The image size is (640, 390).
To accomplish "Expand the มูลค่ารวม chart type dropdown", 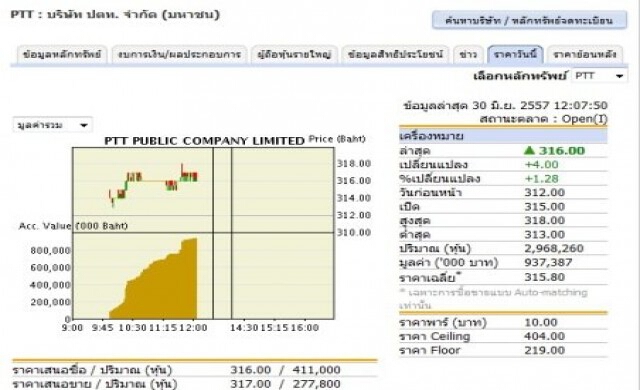I will click(x=53, y=125).
